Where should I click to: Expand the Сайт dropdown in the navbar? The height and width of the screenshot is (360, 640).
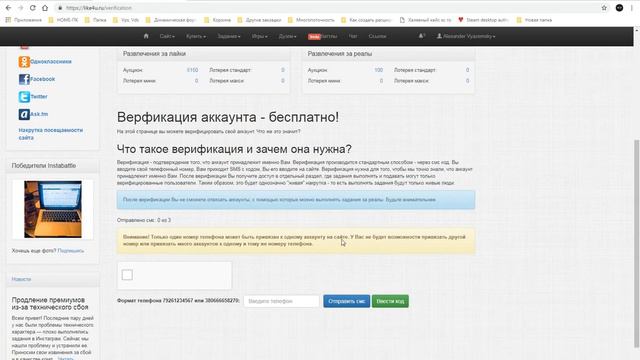click(167, 36)
